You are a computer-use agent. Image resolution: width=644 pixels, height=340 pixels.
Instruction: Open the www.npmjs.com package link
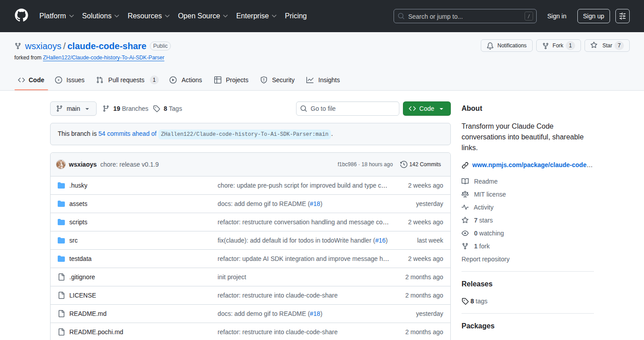[532, 165]
